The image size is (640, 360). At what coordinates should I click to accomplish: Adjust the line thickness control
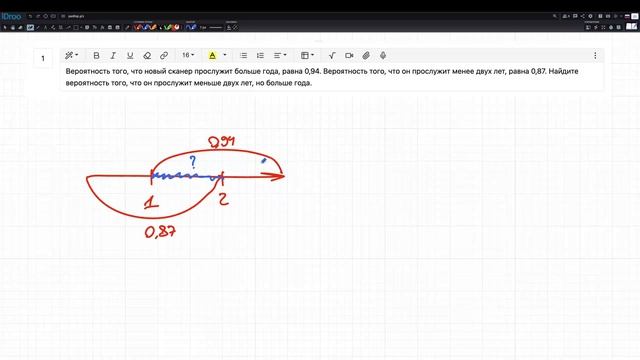point(216,27)
